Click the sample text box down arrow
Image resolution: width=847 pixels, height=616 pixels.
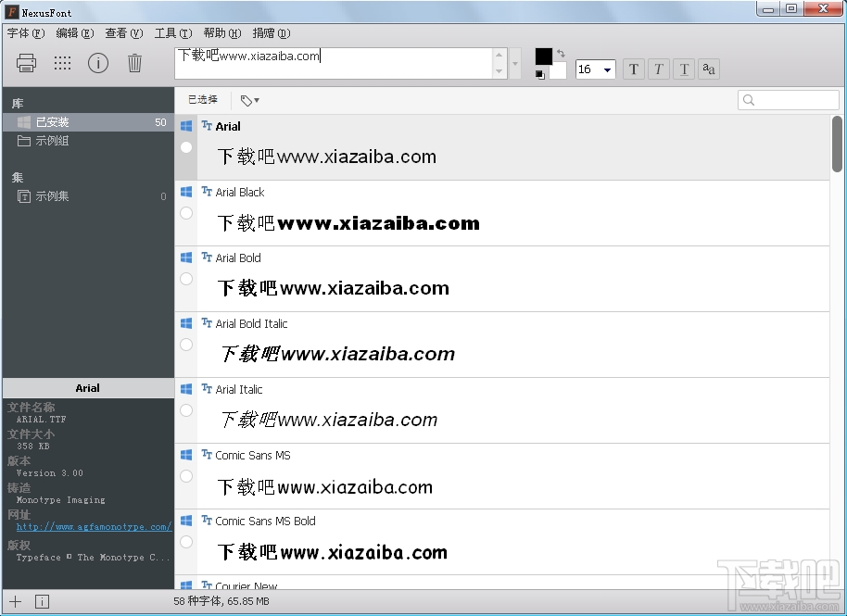tap(499, 71)
